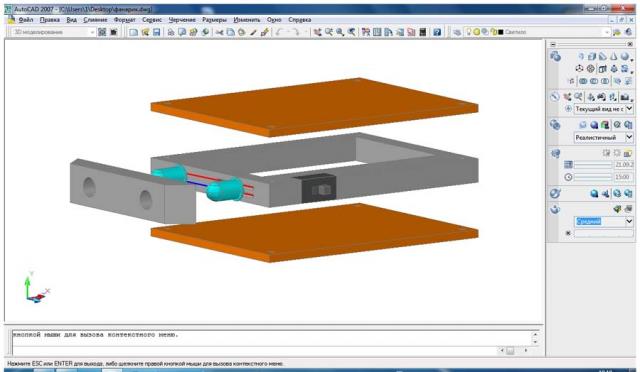Toggle layer on/off lightbulb icon
This screenshot has height=372, width=640.
pyautogui.click(x=469, y=31)
